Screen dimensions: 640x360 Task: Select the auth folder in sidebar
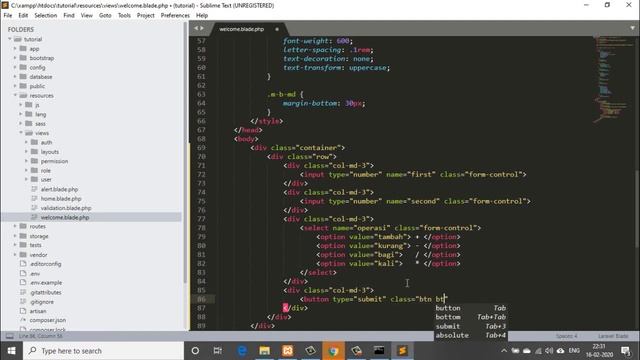pos(46,142)
